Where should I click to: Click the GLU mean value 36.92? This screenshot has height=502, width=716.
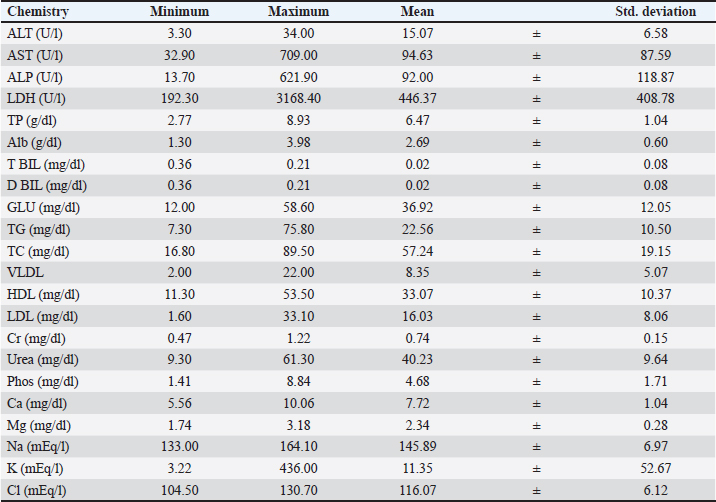(414, 208)
